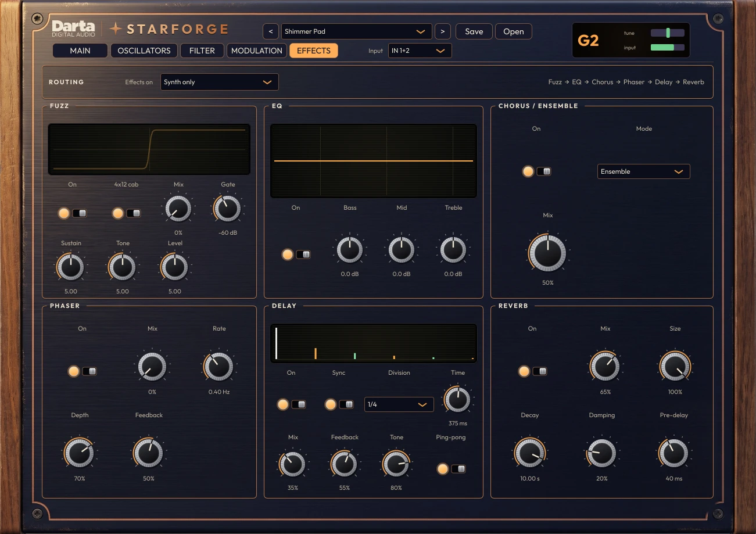Viewport: 756px width, 534px height.
Task: Click the input level meter bar
Action: tap(668, 48)
